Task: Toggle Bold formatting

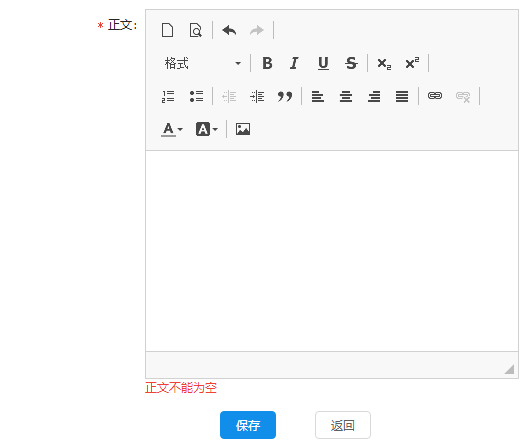Action: click(x=267, y=63)
